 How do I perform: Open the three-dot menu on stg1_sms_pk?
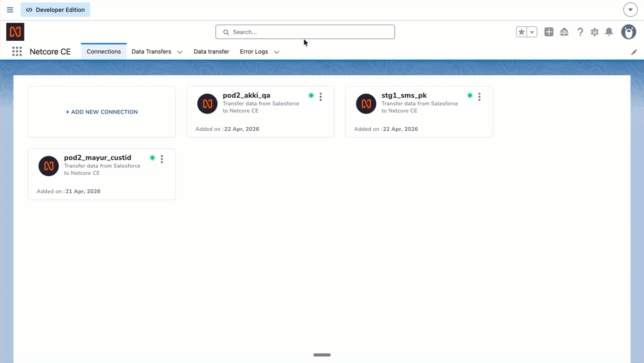tap(479, 96)
